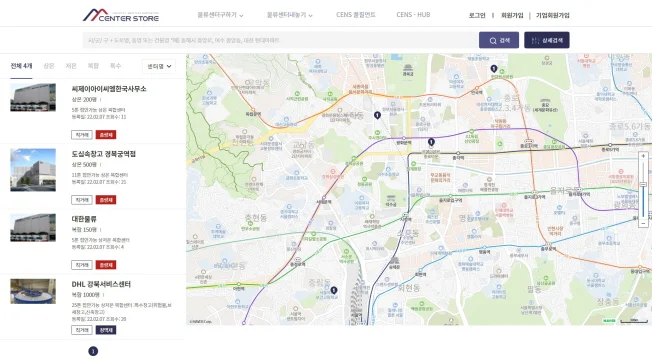Select the map pin at the top right
This screenshot has width=652, height=363.
(494, 69)
